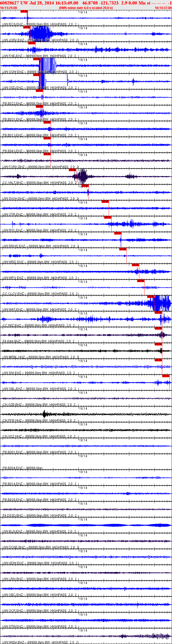Click the PB B004 EHZ station label
This screenshot has width=172, height=644.
coord(23,468)
